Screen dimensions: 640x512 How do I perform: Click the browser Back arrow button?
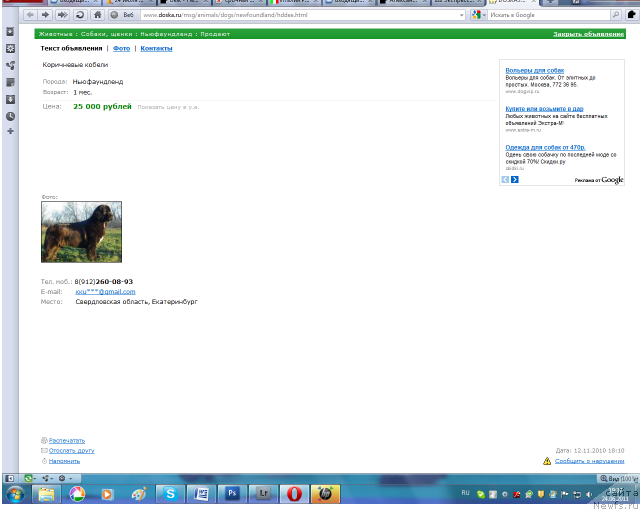[x=29, y=15]
